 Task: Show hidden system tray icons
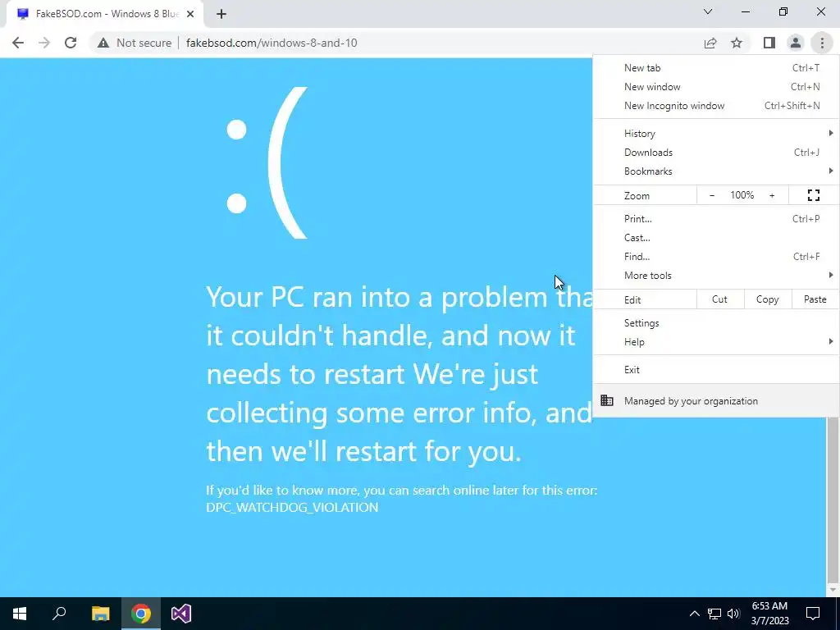tap(694, 614)
